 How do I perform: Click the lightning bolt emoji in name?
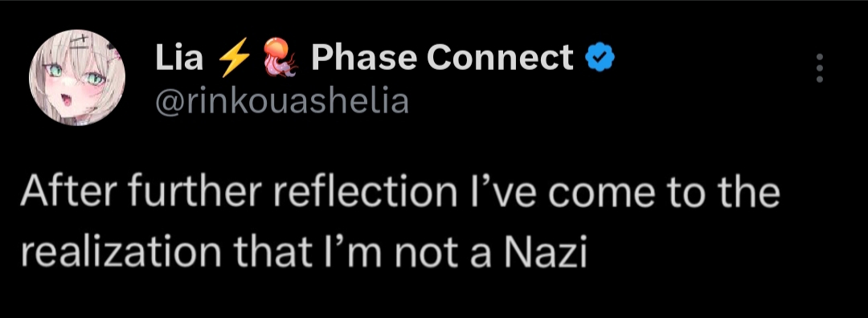coord(233,58)
